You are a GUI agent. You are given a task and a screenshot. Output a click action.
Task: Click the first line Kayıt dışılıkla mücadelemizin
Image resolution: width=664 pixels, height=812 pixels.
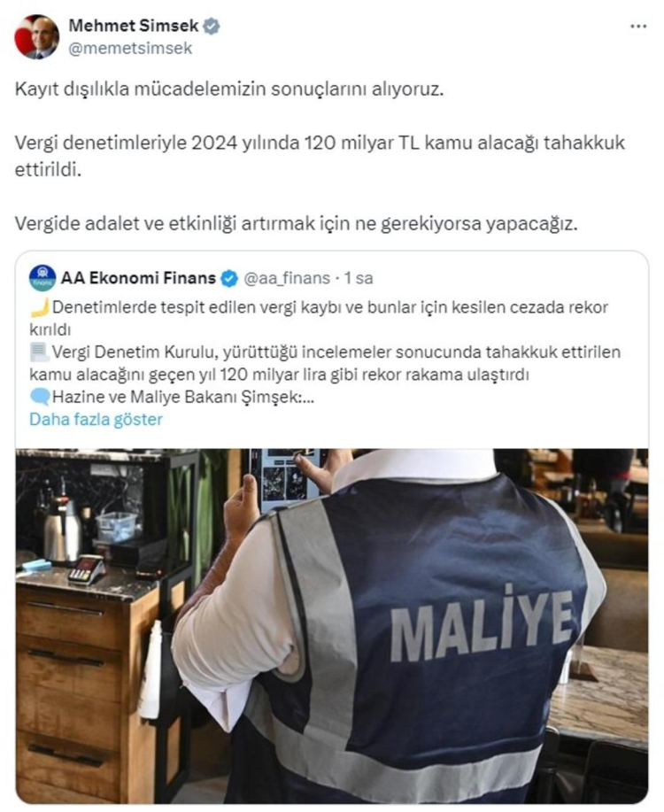tap(229, 89)
